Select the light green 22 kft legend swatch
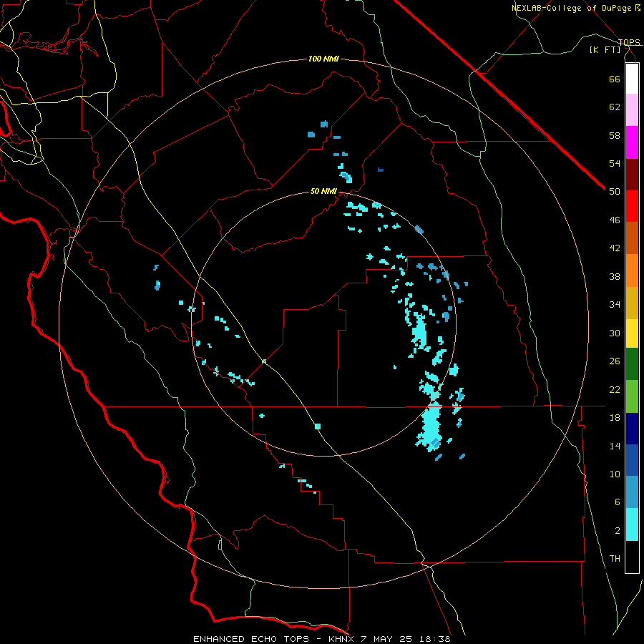644x644 pixels. (632, 396)
